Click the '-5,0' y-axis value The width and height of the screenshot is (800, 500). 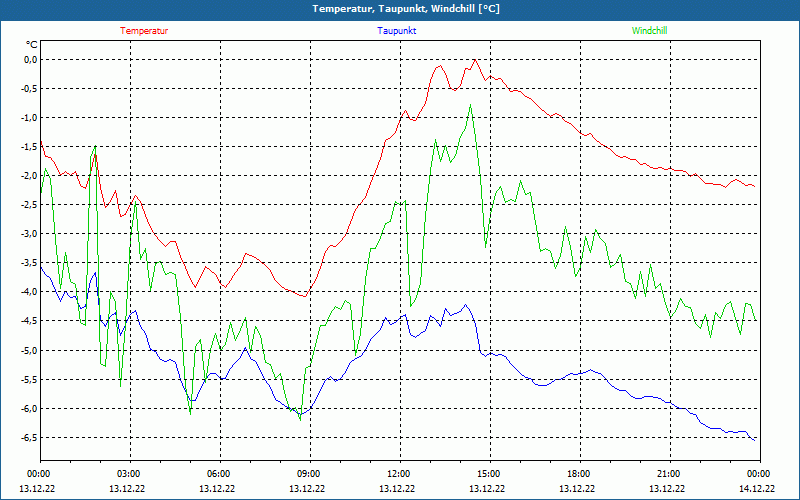30,351
